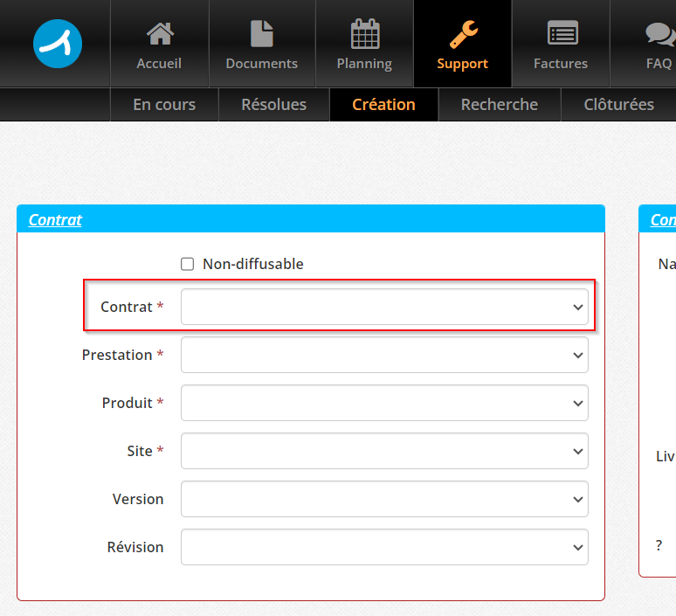The image size is (676, 616).
Task: Click the Factures list icon
Action: pyautogui.click(x=562, y=33)
